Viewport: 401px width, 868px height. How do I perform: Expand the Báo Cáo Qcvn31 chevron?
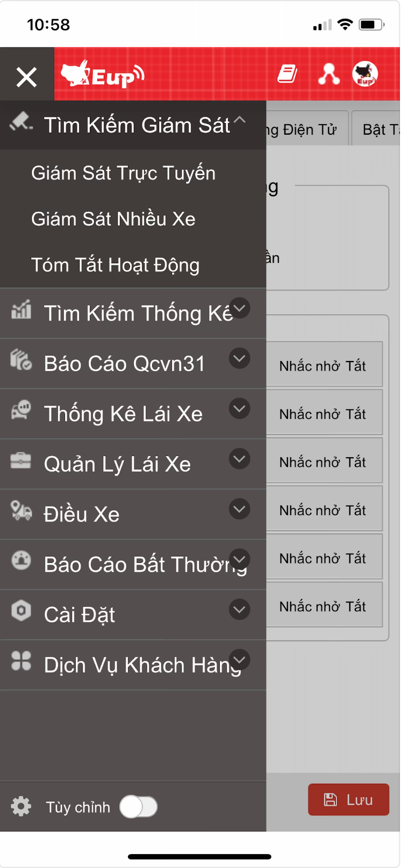click(x=240, y=358)
